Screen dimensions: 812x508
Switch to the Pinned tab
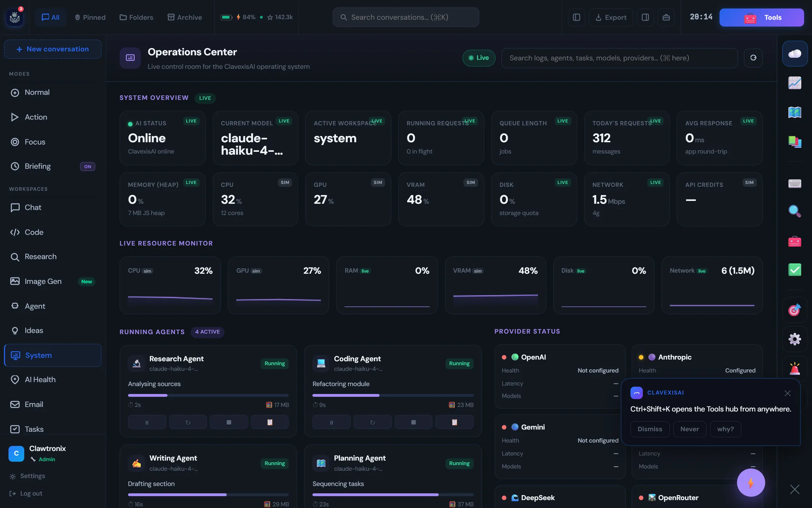coord(90,17)
